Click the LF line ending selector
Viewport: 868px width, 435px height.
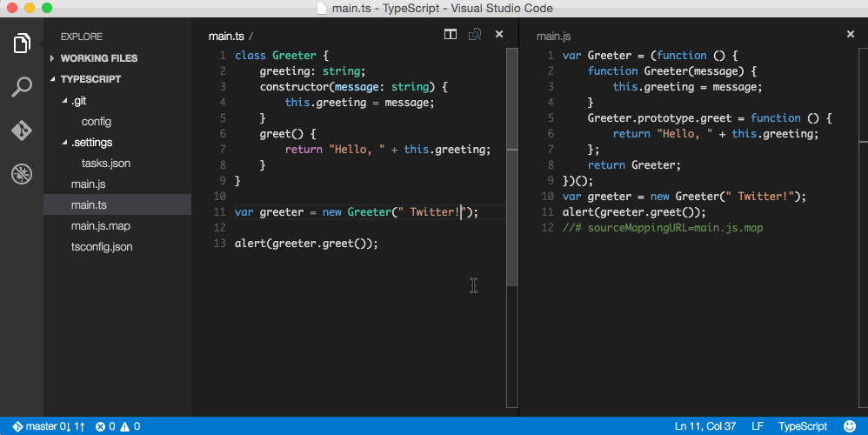[x=757, y=426]
